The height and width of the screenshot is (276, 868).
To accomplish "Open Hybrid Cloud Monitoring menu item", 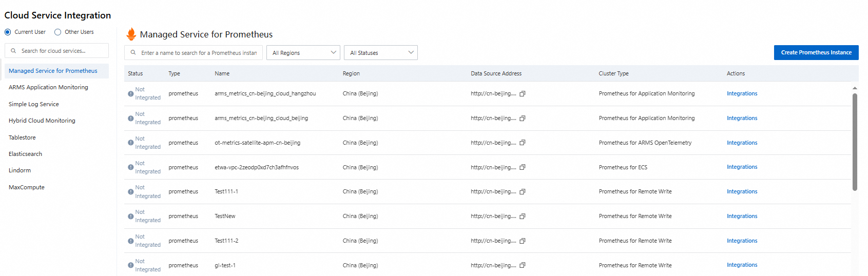I will (56, 121).
